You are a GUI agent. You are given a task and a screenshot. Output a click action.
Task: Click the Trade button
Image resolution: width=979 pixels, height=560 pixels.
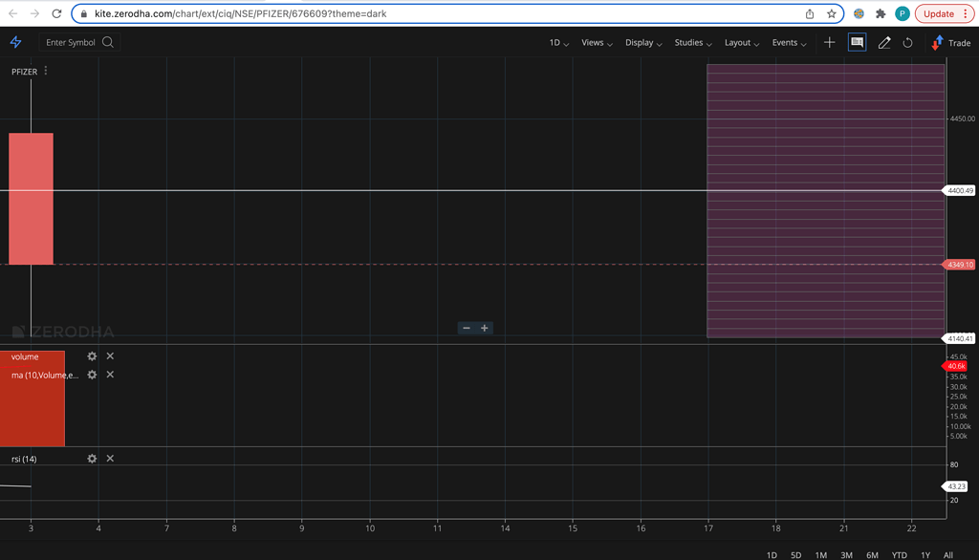(x=953, y=42)
